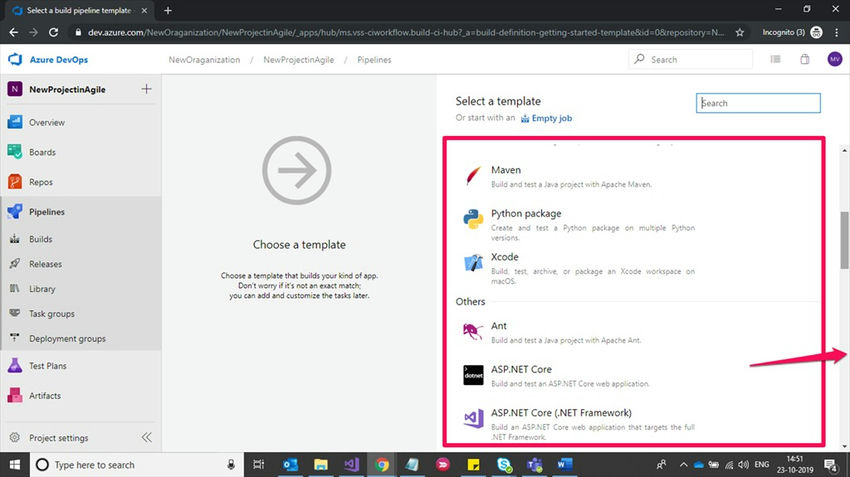
Task: Click the Azure DevOps logo icon
Action: tap(15, 59)
